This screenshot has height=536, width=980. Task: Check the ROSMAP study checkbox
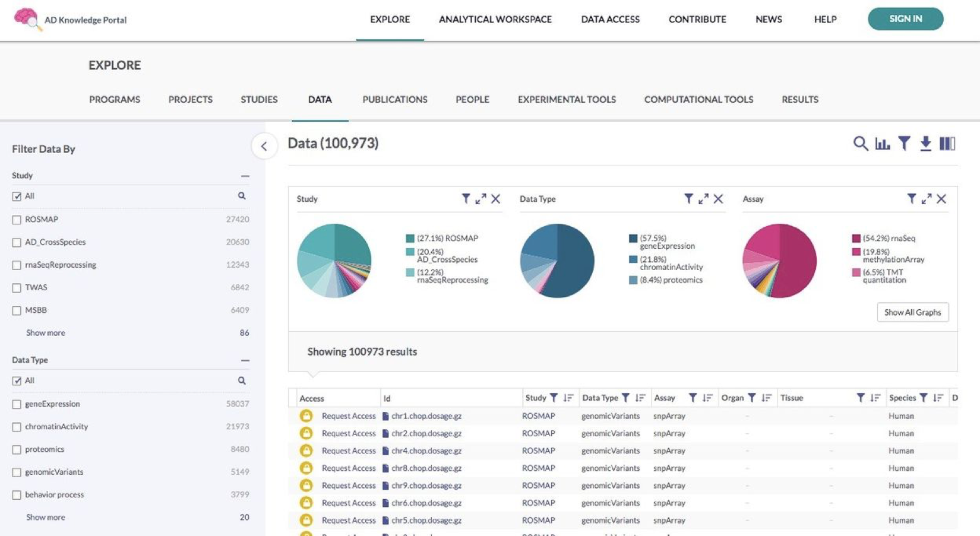click(17, 220)
